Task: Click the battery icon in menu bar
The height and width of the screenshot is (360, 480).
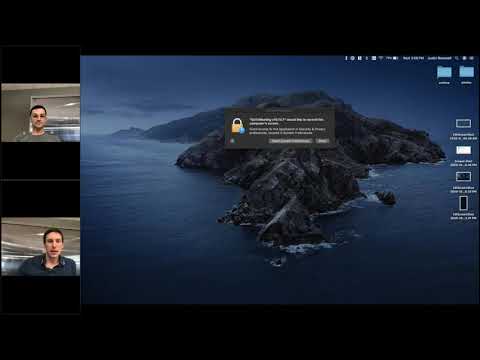Action: click(x=395, y=58)
